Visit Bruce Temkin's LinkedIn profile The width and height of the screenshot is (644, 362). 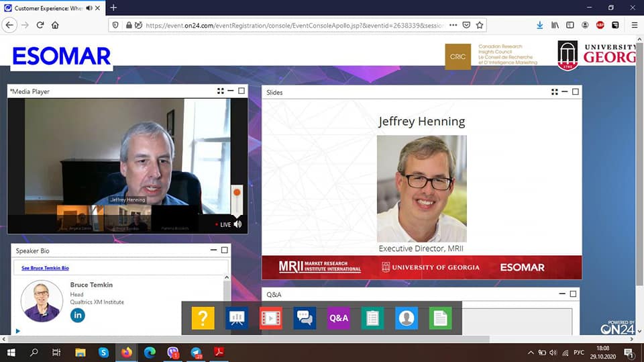(78, 315)
